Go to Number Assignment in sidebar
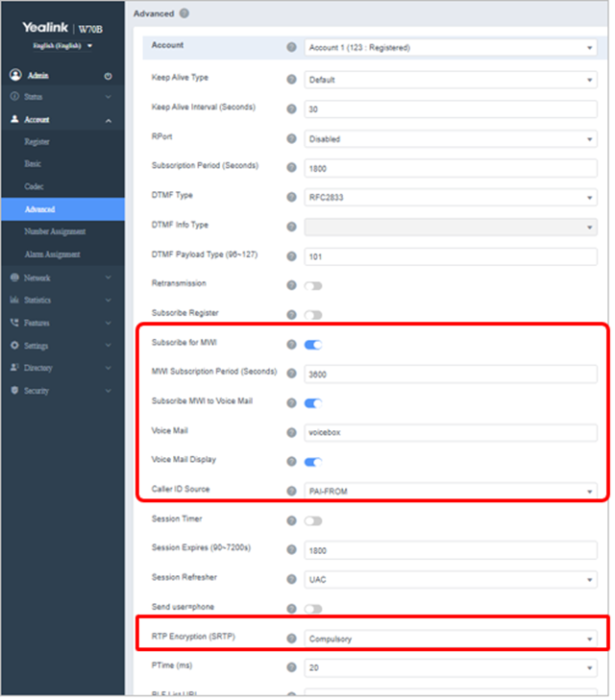The image size is (615, 700). tap(55, 231)
